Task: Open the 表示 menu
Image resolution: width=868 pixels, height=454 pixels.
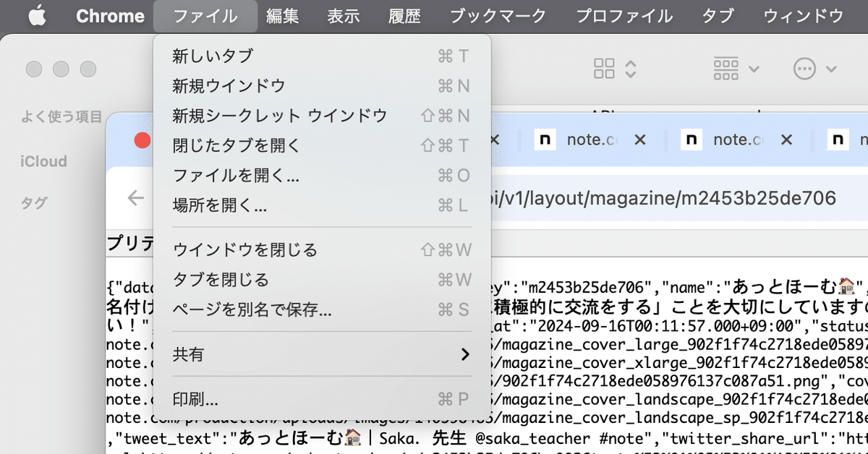Action: [344, 16]
